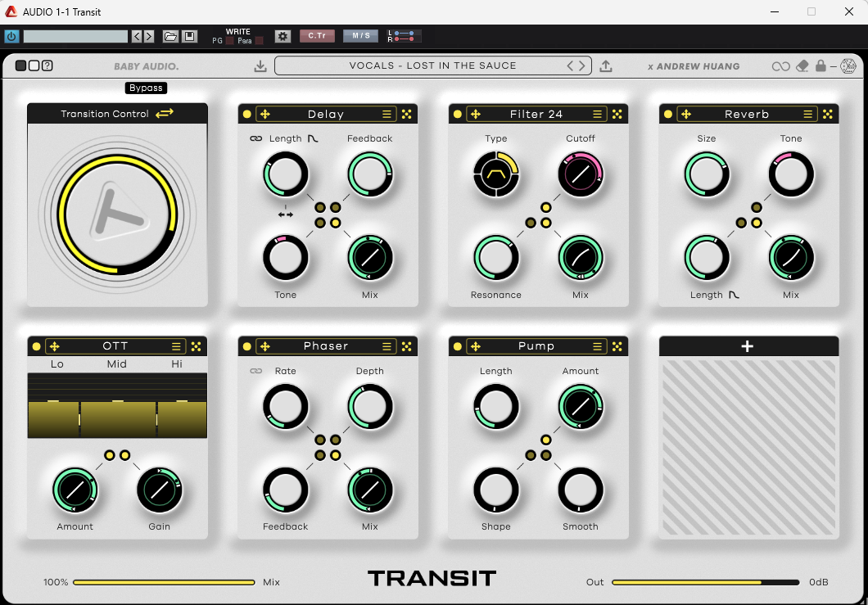
Task: Click the upload/share preset icon
Action: (606, 66)
